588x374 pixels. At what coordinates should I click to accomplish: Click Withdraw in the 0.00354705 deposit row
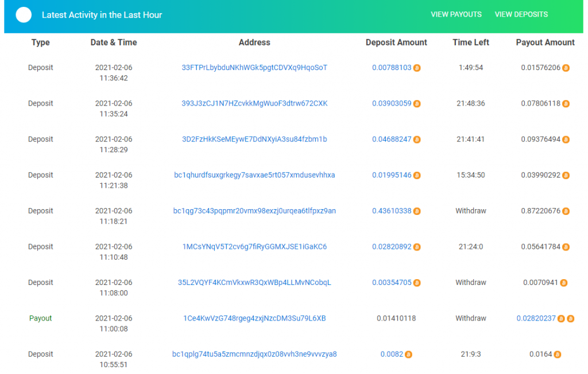tap(471, 283)
